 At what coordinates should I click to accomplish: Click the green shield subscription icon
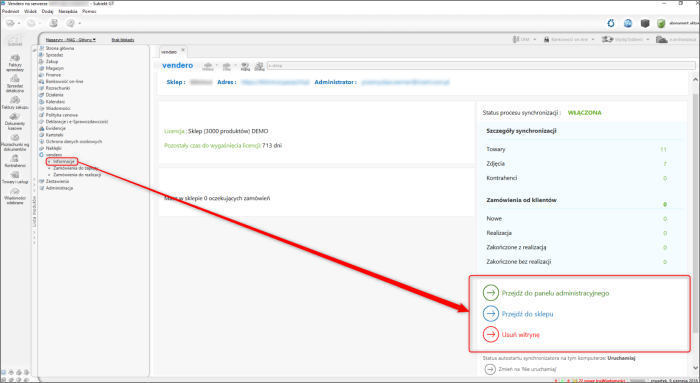[661, 23]
